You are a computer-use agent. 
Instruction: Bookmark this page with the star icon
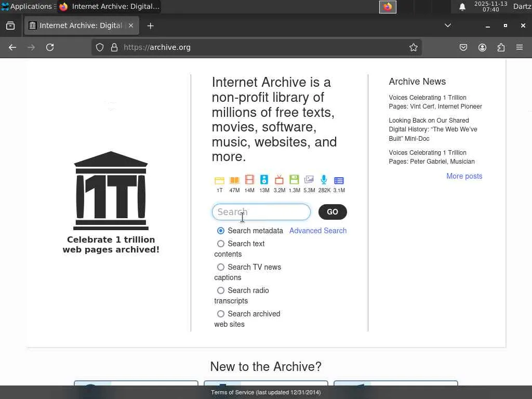click(x=413, y=47)
